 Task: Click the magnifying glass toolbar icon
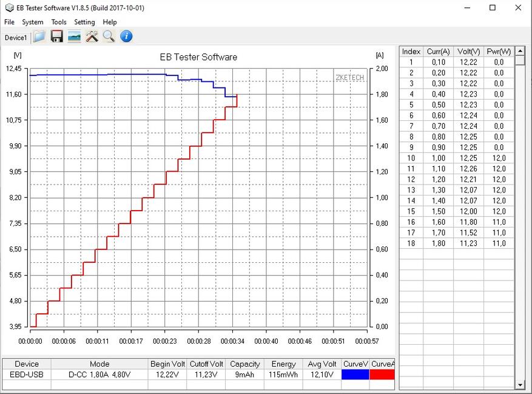click(x=109, y=36)
